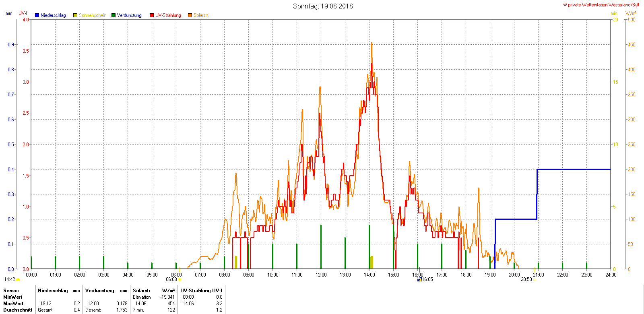Click the UV average value 1.2
This screenshot has width=644, height=314.
click(x=219, y=310)
